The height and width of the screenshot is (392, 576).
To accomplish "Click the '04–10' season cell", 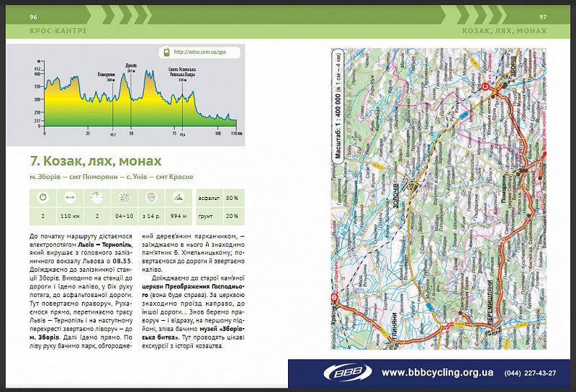I will click(x=124, y=216).
